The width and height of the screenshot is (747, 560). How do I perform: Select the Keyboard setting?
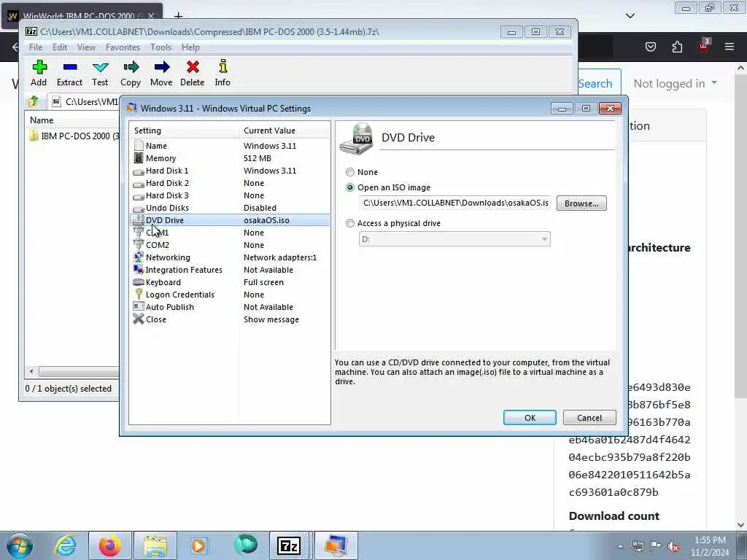pos(230,282)
